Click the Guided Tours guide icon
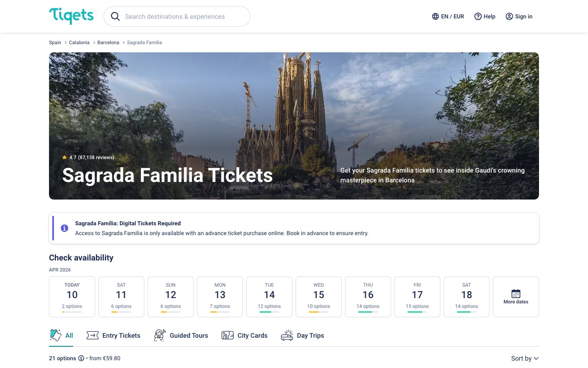Viewport: 588px width, 368px height. pos(160,335)
